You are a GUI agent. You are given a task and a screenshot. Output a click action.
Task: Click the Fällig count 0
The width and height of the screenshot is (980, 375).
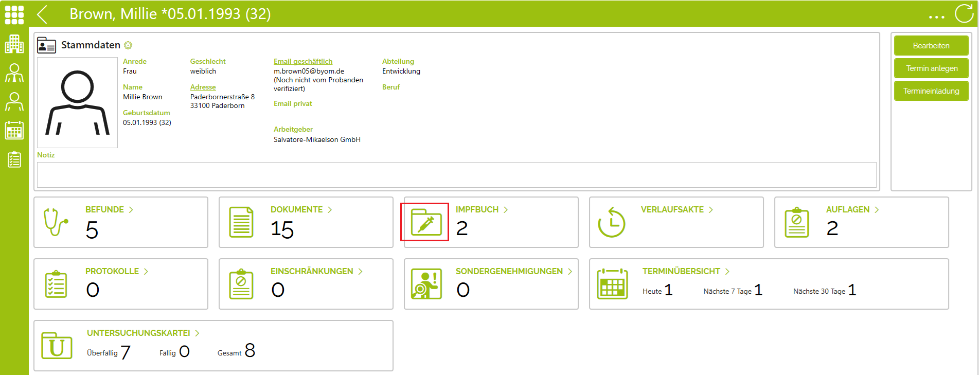click(x=185, y=351)
